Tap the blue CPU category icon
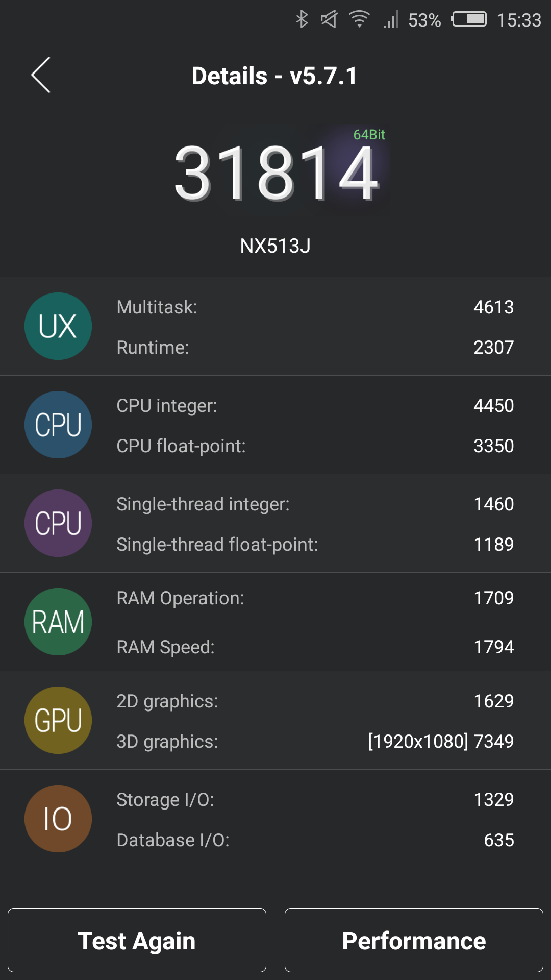Viewport: 551px width, 980px height. (58, 425)
